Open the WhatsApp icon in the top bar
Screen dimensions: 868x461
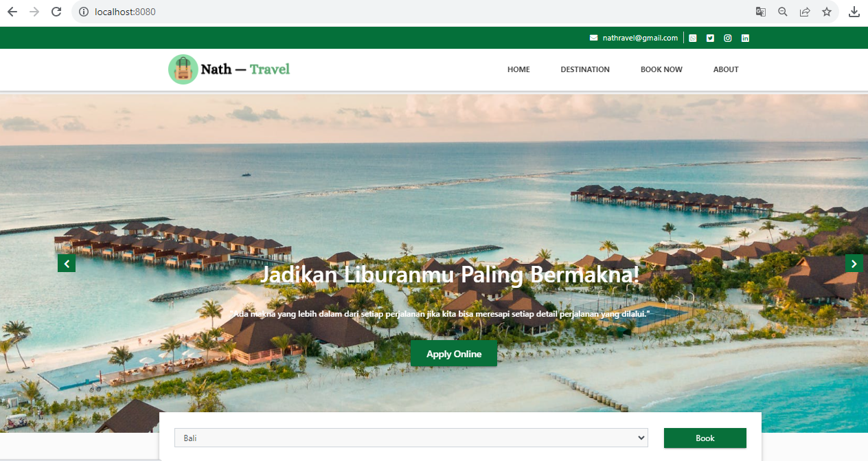click(x=693, y=38)
